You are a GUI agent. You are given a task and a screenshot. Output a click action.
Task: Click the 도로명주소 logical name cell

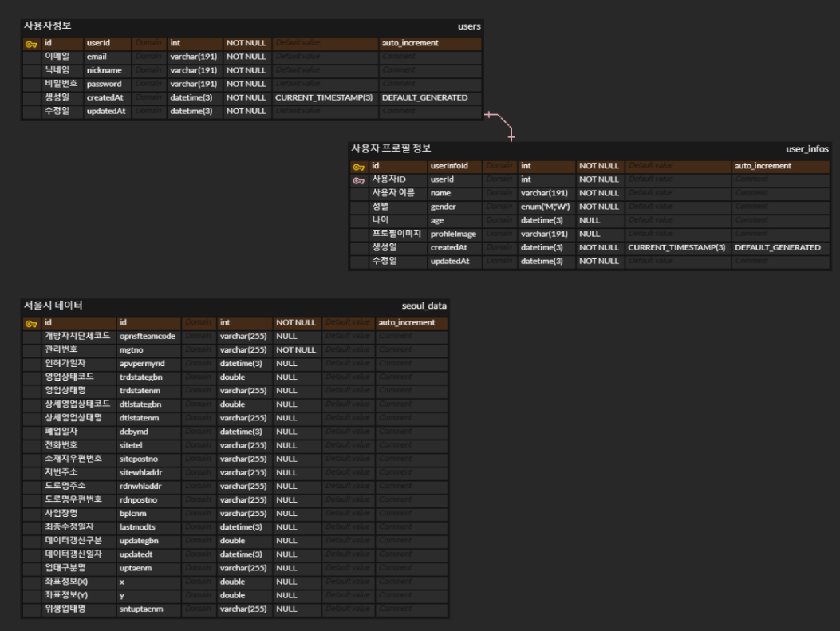79,487
